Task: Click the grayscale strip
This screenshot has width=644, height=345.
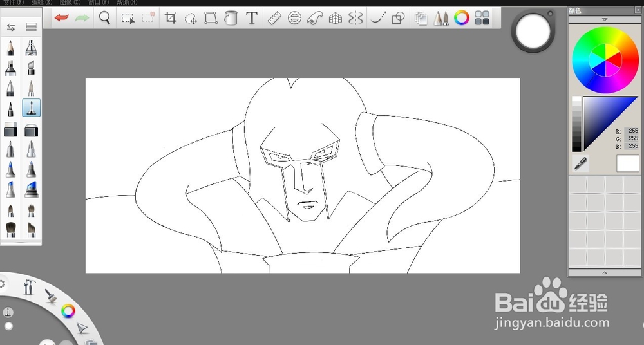Action: tap(576, 124)
